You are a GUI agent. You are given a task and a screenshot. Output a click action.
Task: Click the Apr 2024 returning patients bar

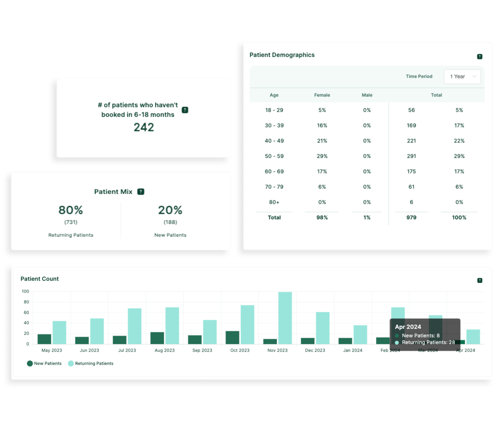click(473, 337)
